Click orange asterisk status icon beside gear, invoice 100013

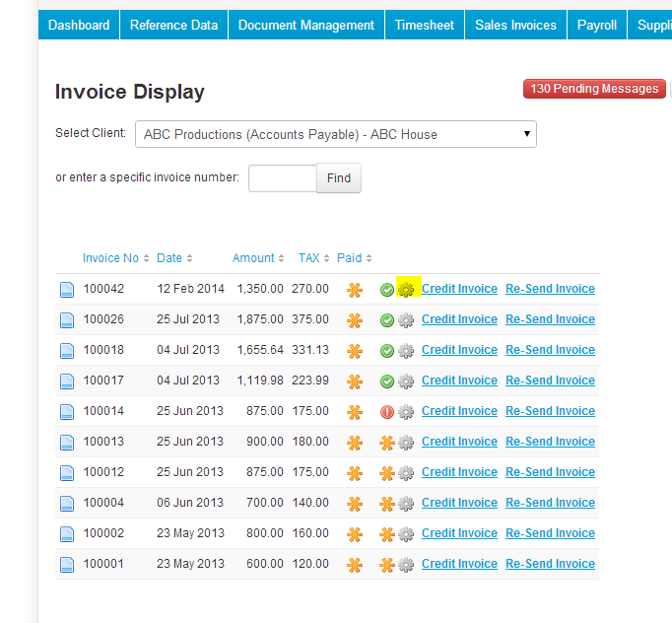click(x=387, y=443)
